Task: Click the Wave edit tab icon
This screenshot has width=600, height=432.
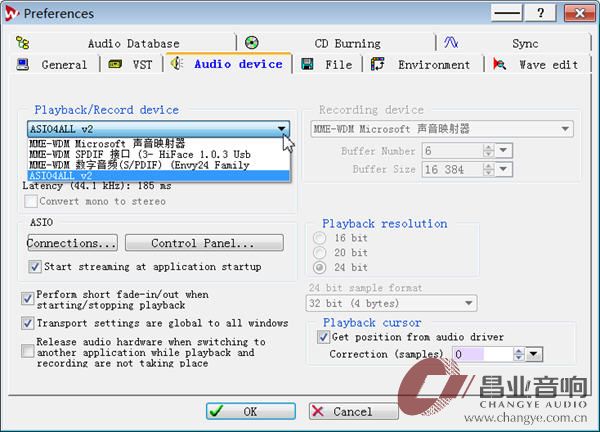Action: pos(499,64)
